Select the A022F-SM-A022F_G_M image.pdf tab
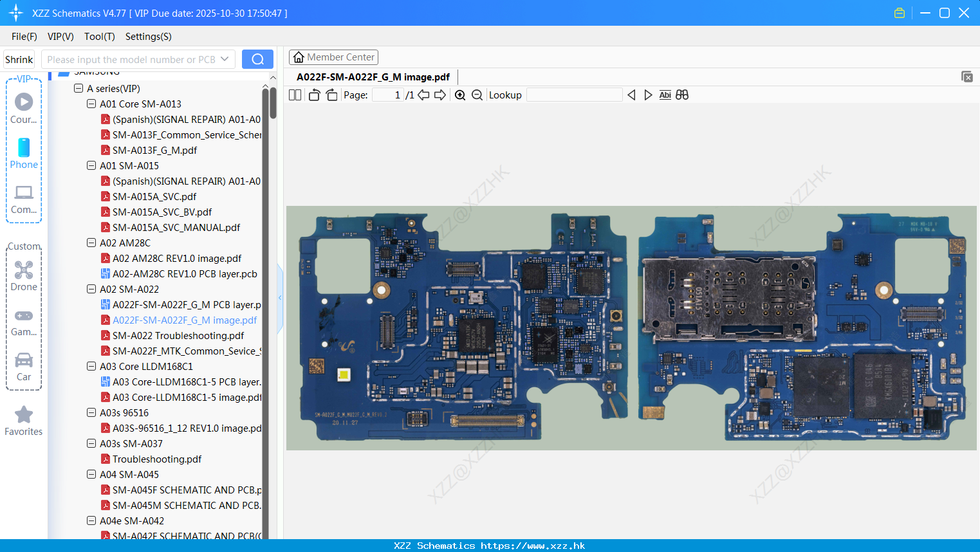 coord(373,77)
